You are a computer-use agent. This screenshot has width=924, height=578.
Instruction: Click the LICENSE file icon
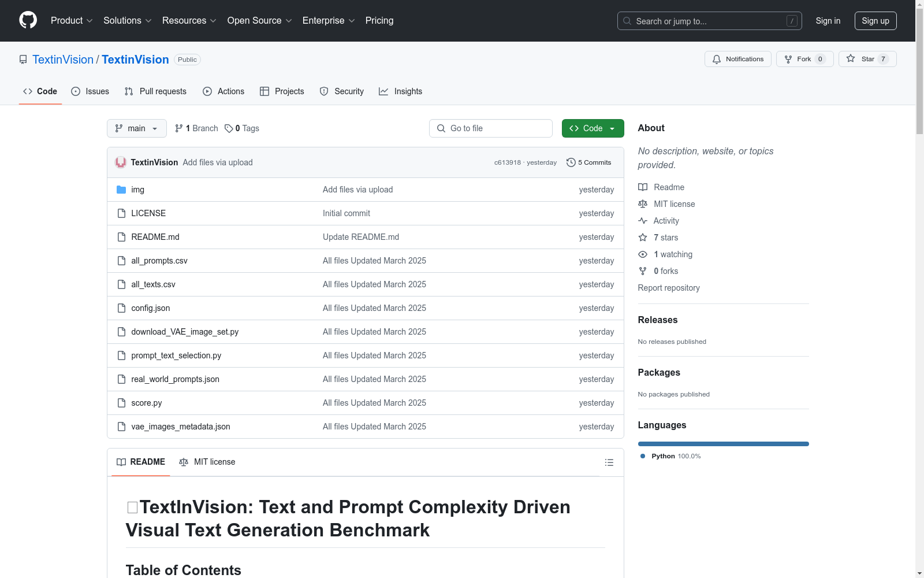(x=121, y=213)
